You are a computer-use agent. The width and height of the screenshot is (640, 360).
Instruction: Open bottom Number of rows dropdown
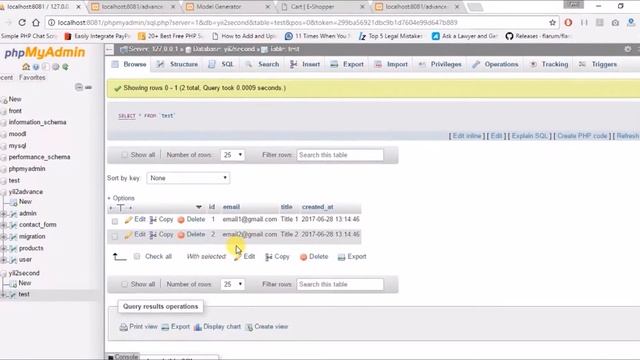(x=233, y=284)
